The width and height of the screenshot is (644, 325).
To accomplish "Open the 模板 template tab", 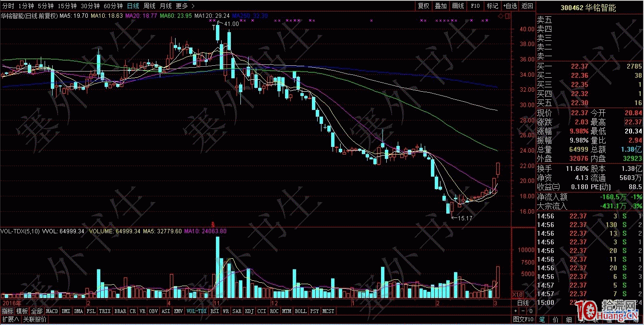I will (x=22, y=311).
